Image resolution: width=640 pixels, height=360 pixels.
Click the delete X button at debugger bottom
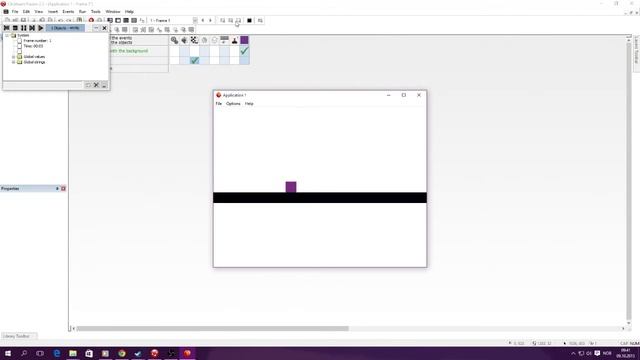click(96, 85)
